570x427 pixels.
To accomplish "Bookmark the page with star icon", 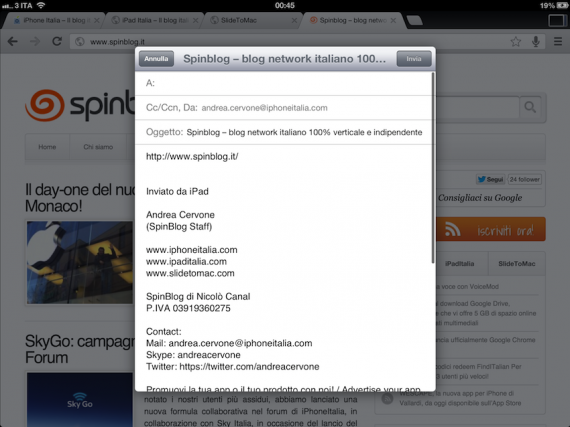I will 515,42.
